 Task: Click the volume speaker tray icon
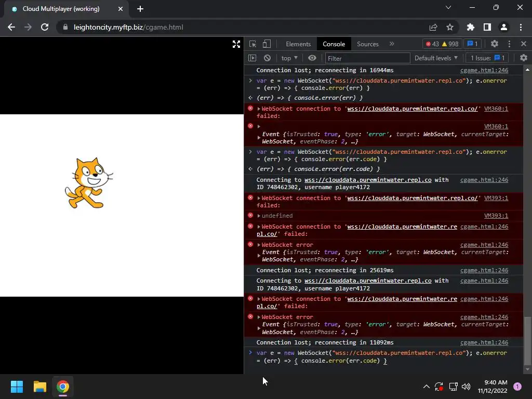point(466,387)
